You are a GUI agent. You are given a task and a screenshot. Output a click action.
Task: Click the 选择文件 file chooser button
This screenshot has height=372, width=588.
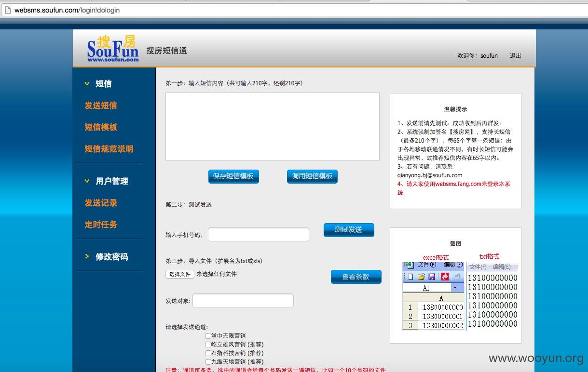[x=180, y=274]
